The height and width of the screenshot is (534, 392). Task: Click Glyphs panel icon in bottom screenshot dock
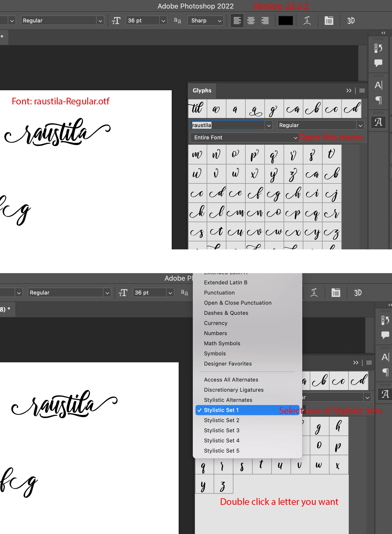(385, 394)
